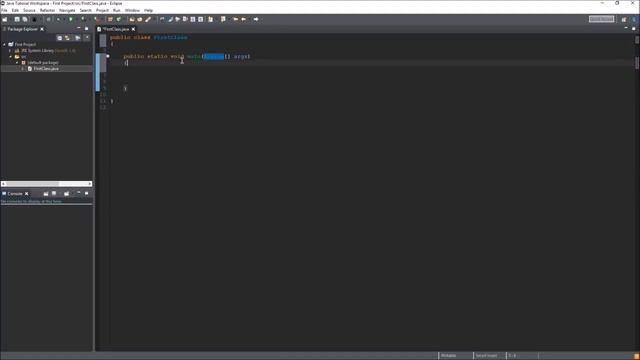
Task: Open the Navigate menu
Action: click(x=67, y=10)
